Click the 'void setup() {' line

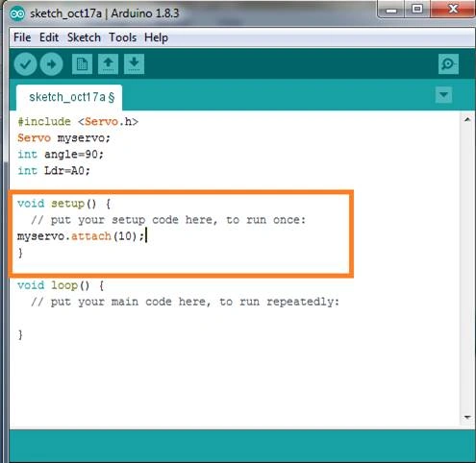pyautogui.click(x=64, y=204)
